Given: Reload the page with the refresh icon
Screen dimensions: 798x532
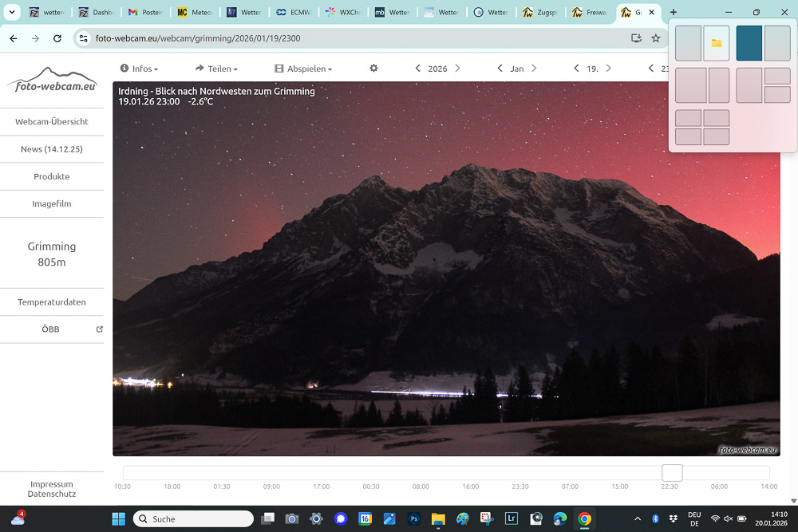Looking at the screenshot, I should tap(57, 38).
